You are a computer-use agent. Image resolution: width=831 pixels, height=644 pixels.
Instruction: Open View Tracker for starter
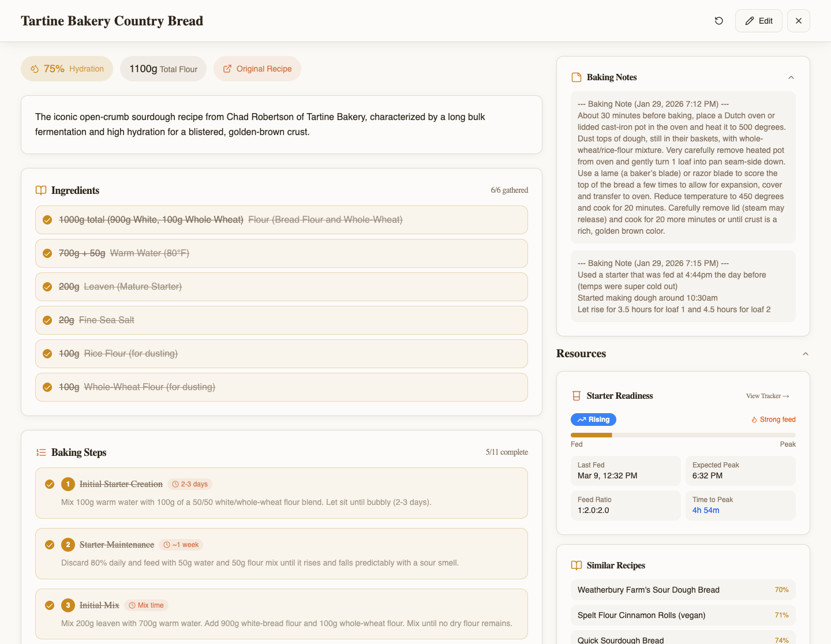pos(767,396)
